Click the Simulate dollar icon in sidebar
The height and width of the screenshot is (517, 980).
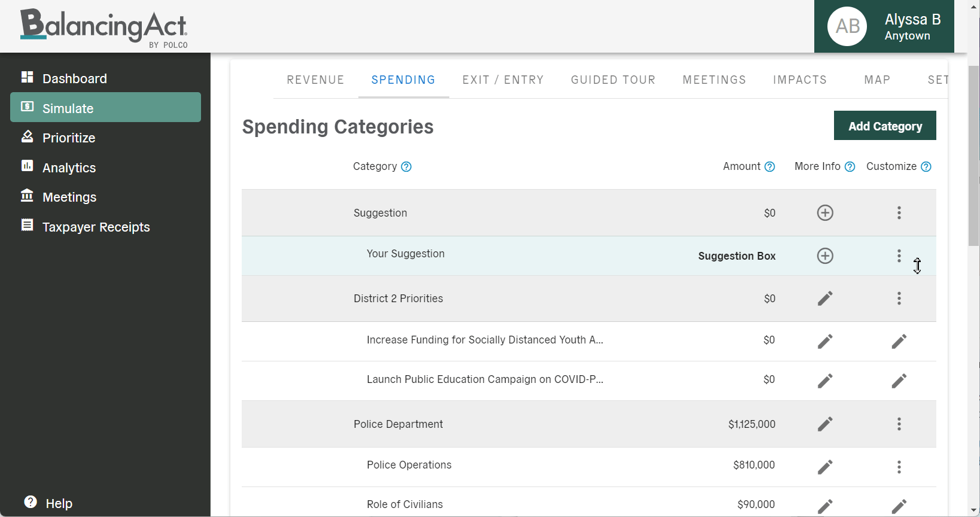click(x=27, y=107)
